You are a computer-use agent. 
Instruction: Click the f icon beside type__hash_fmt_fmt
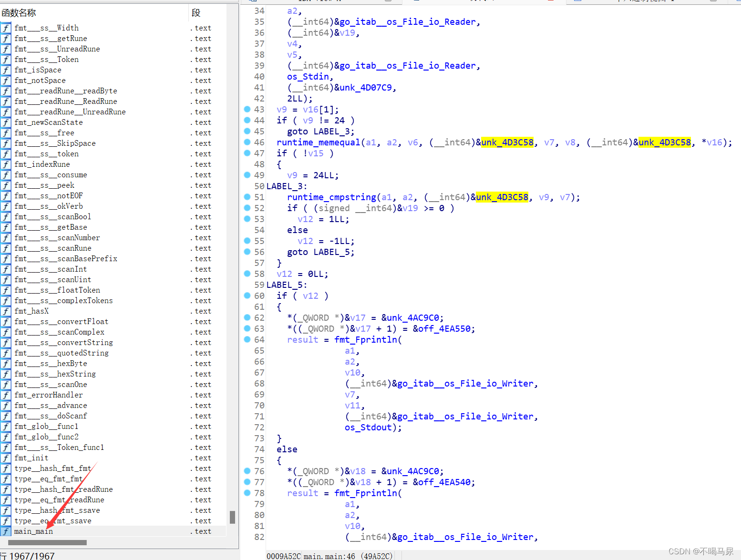tap(5, 468)
